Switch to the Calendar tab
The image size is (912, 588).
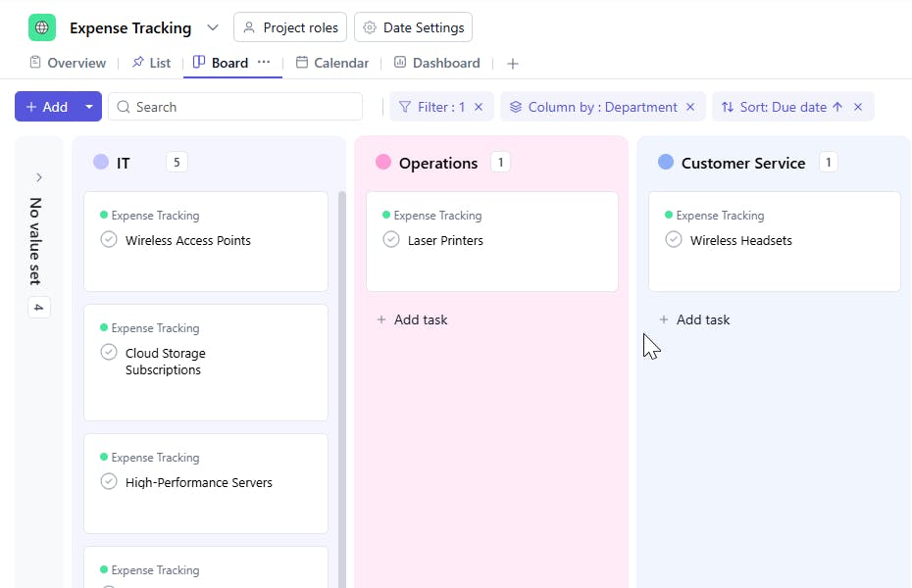point(332,63)
